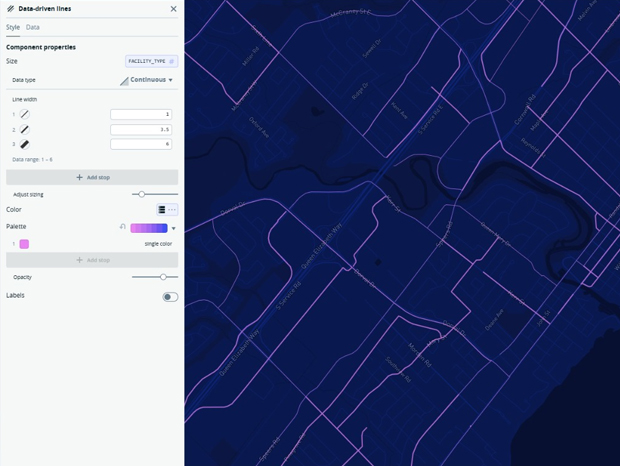Click the pink single color swatch
This screenshot has width=620, height=466.
(x=24, y=244)
